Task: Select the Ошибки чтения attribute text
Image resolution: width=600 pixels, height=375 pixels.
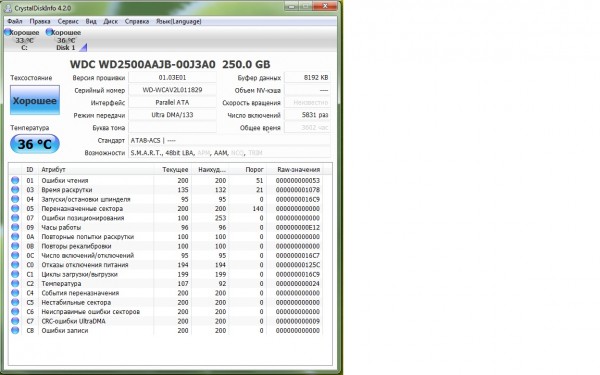Action: [65, 180]
